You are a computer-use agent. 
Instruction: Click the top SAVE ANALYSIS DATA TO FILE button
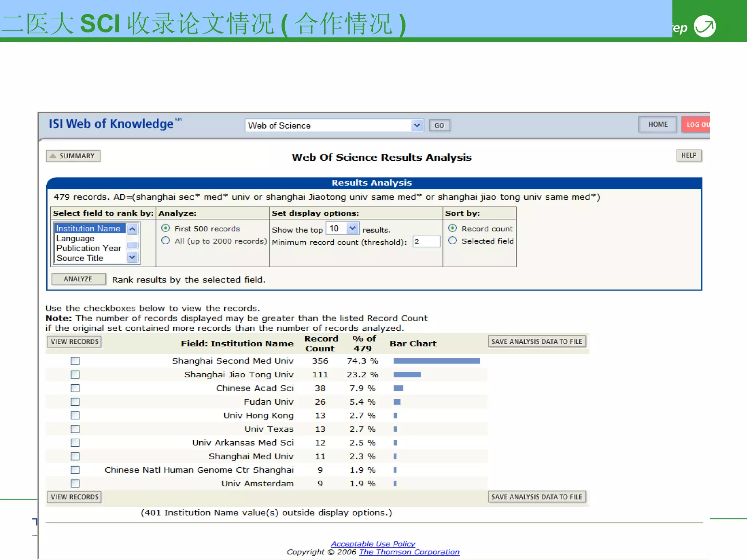[x=537, y=342]
